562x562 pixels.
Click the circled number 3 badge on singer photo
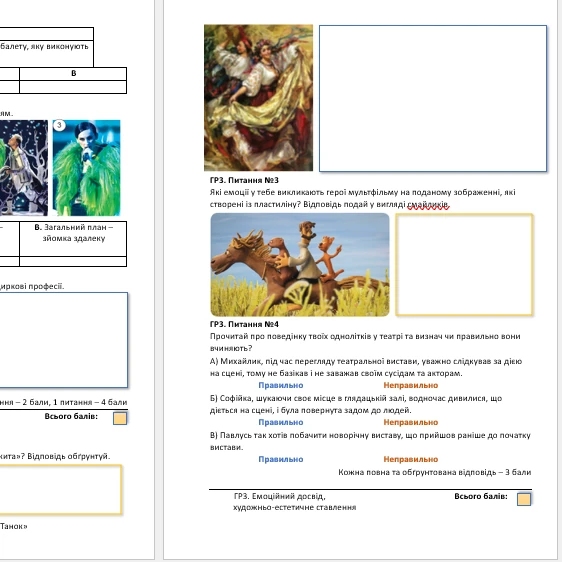coord(59,125)
